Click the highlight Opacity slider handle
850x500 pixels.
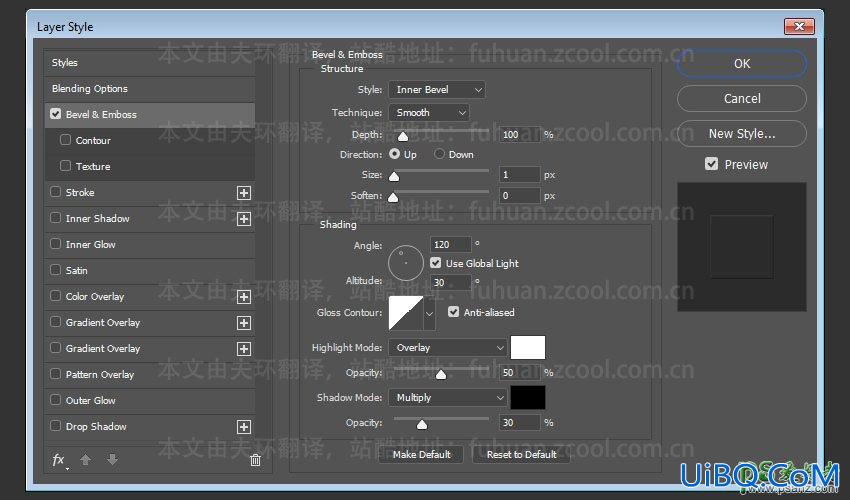coord(441,374)
